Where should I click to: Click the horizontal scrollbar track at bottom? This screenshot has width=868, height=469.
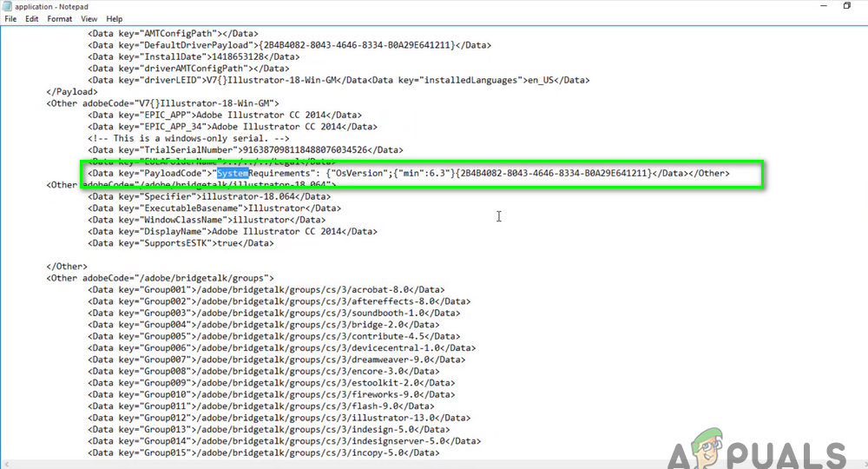pos(434,464)
